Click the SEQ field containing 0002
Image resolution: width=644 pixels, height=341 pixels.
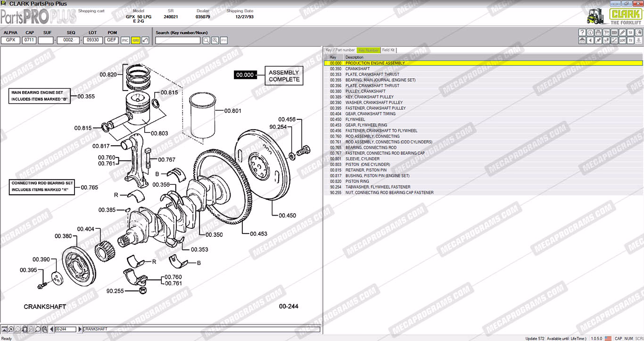click(69, 40)
